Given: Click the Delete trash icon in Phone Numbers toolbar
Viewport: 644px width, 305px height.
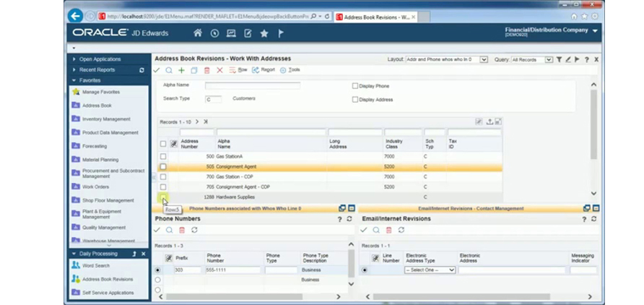Looking at the screenshot, I should [182, 230].
